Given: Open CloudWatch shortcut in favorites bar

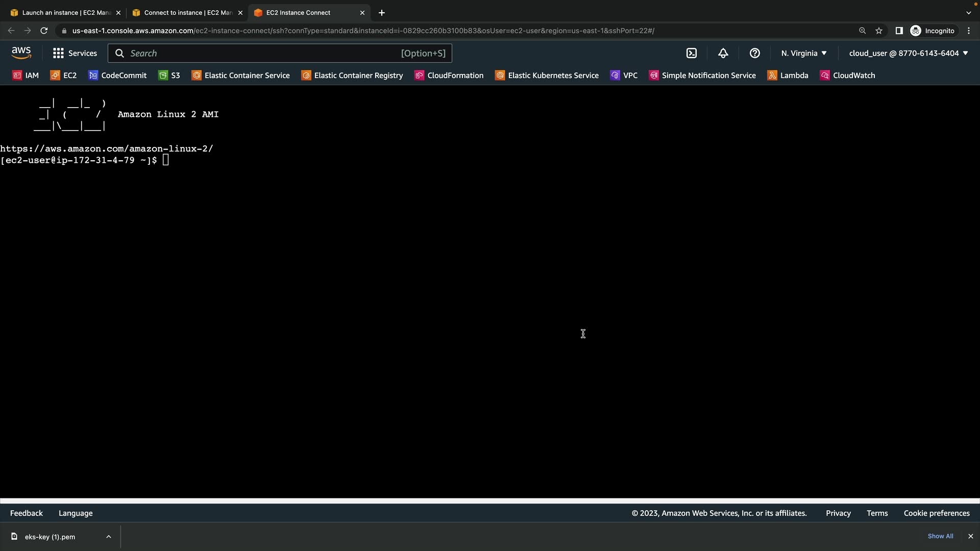Looking at the screenshot, I should (x=847, y=76).
